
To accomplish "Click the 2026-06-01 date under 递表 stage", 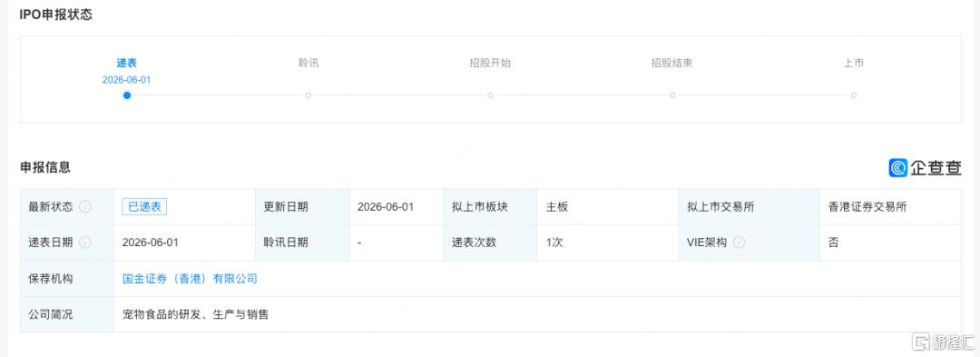I will click(x=127, y=80).
